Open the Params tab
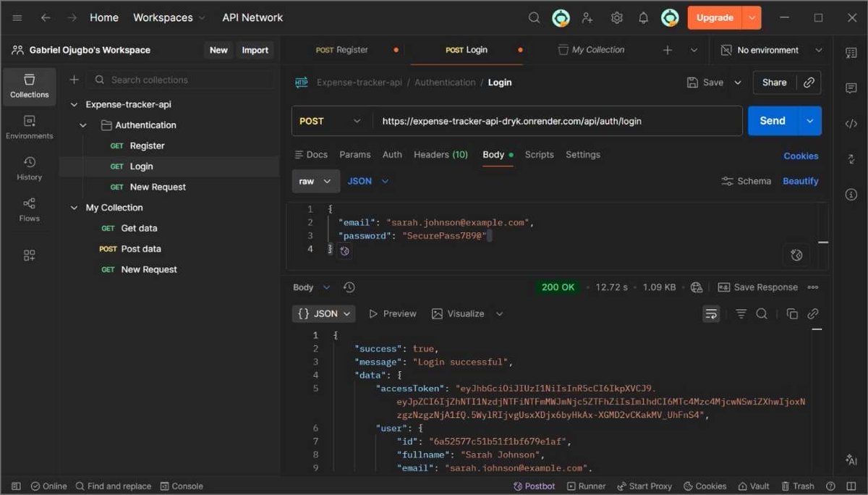 355,155
